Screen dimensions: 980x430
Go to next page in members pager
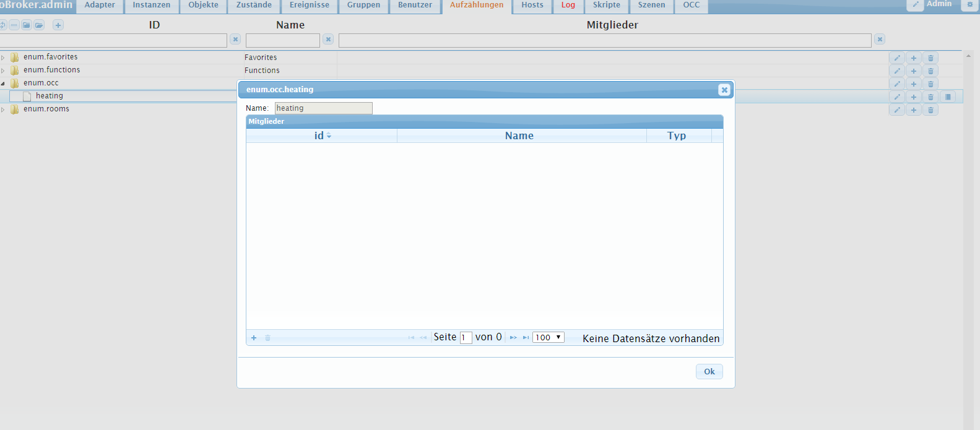[513, 338]
